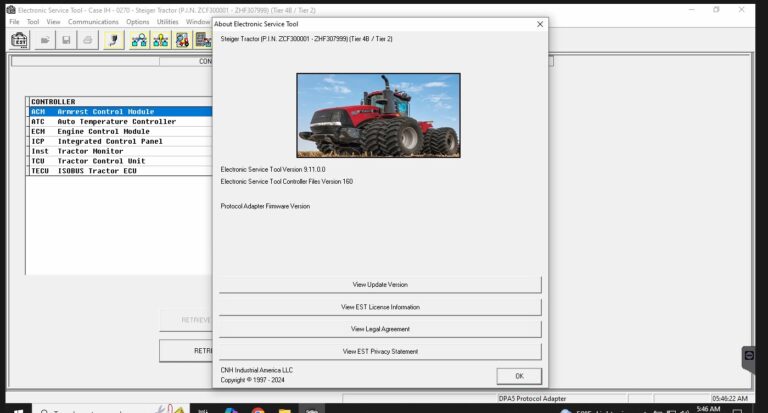Click the Open file toolbar icon
768x413 pixels.
coord(45,40)
